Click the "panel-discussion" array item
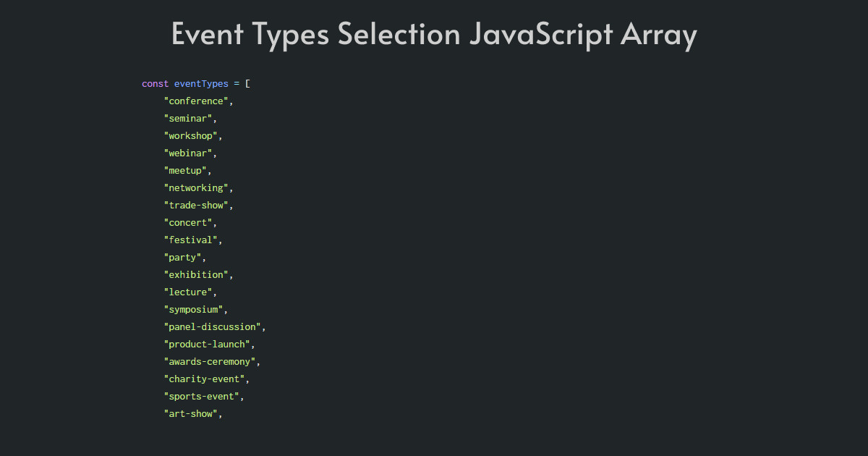The image size is (868, 456). tap(212, 327)
